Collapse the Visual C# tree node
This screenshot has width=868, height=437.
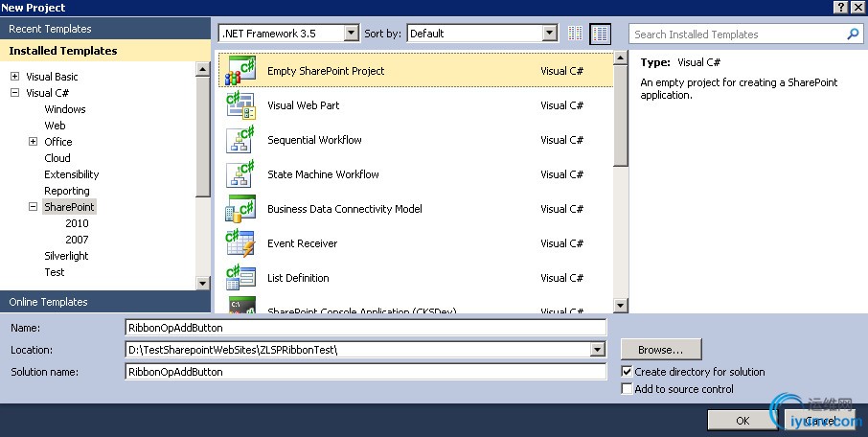coord(15,93)
